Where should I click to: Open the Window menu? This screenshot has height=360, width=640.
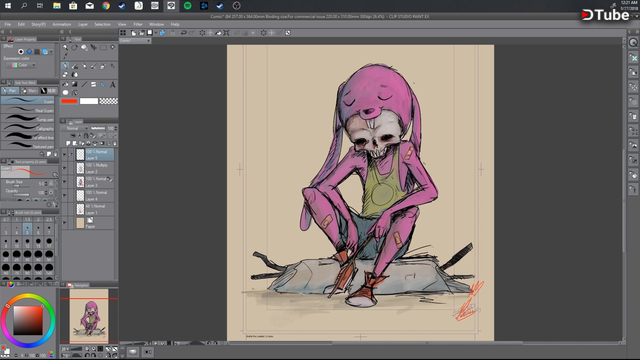(x=156, y=24)
